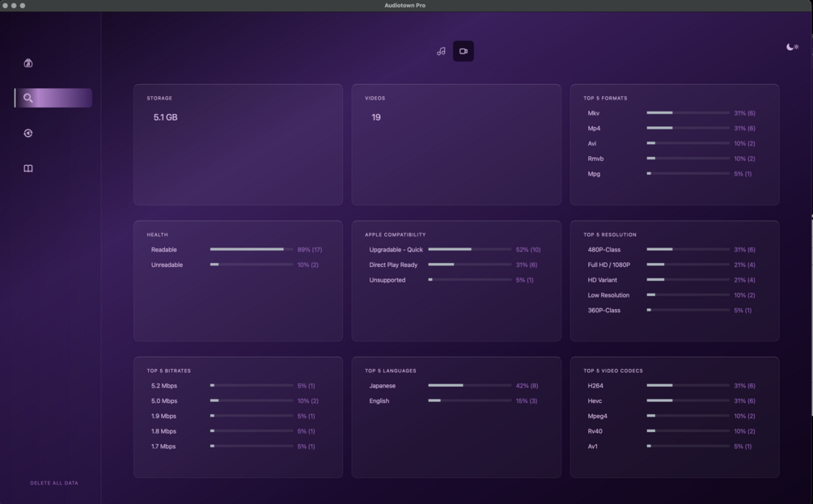Click the TOP 5 RESOLUTION heading
This screenshot has width=813, height=504.
pyautogui.click(x=610, y=235)
